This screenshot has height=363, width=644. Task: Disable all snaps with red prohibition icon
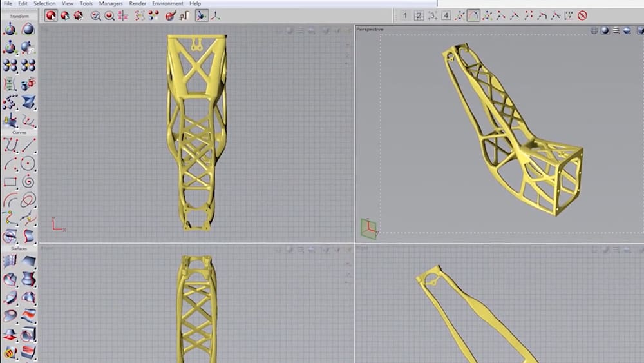tap(582, 15)
